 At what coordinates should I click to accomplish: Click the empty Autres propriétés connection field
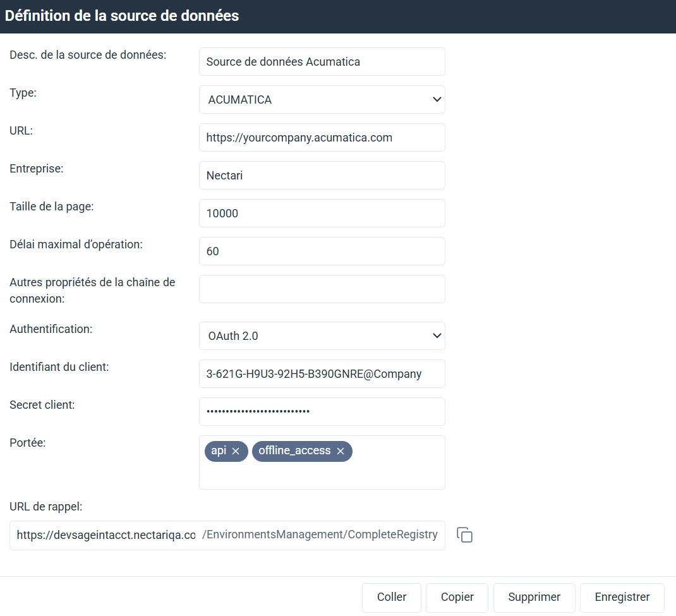click(x=322, y=289)
